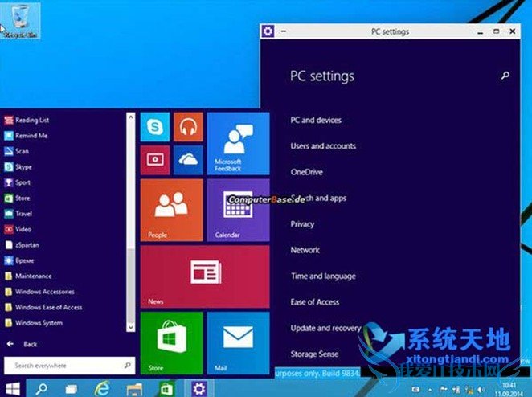This screenshot has height=397, width=532.
Task: Maximize the PC settings window
Action: click(x=496, y=31)
